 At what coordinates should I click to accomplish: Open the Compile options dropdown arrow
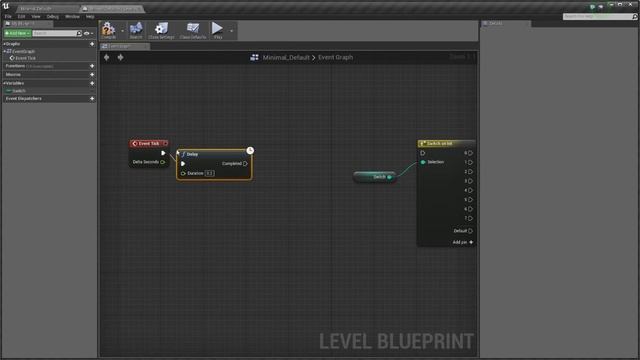(122, 31)
